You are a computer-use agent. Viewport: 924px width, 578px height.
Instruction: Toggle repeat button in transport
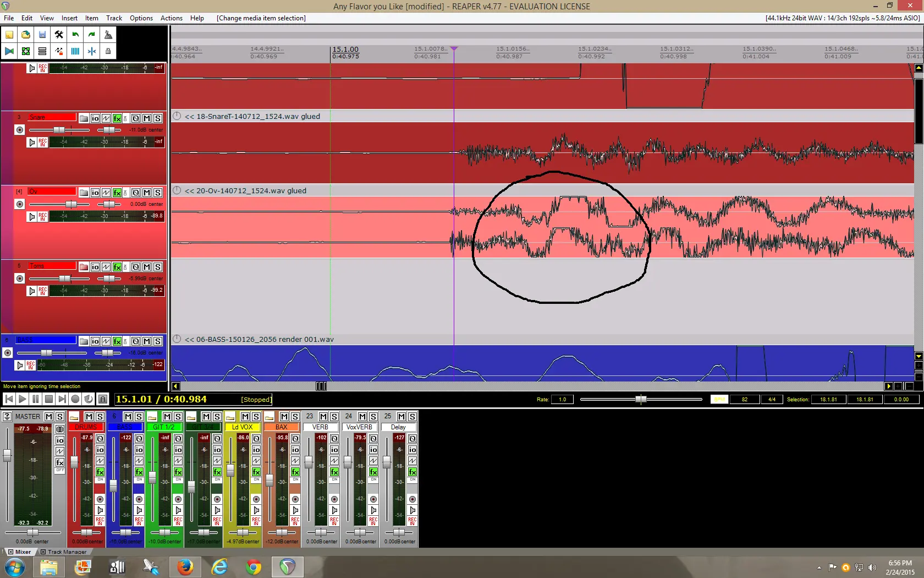tap(89, 399)
